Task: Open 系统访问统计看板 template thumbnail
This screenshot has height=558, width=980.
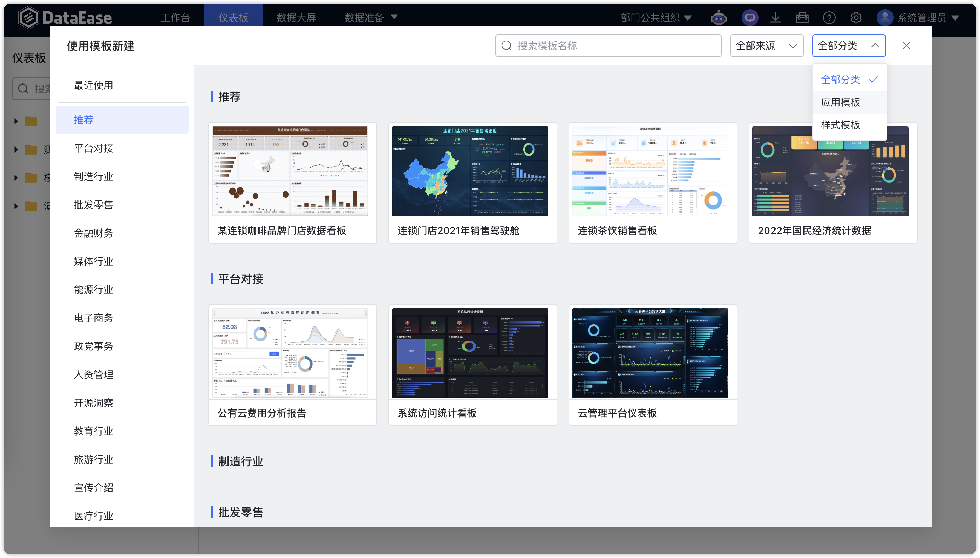Action: pyautogui.click(x=470, y=353)
